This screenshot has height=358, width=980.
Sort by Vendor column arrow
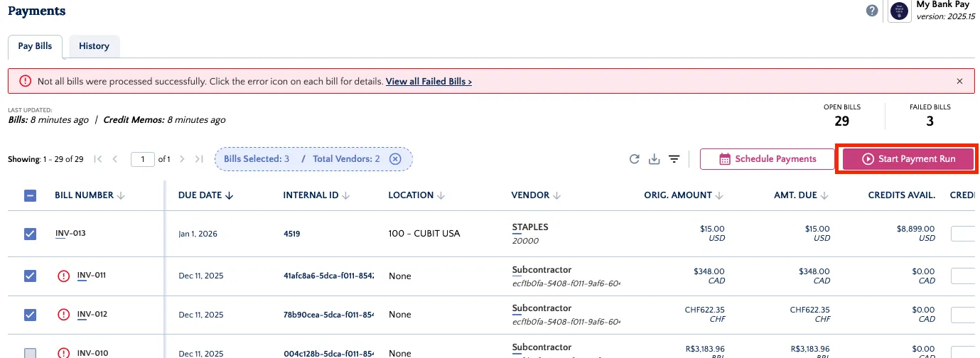point(556,195)
